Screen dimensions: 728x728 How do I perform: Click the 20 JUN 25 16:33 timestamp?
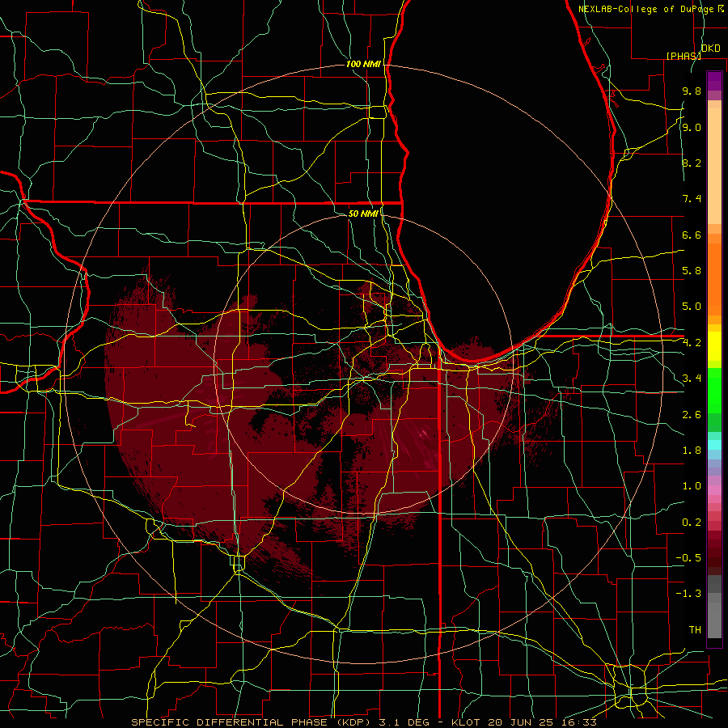pos(541,722)
